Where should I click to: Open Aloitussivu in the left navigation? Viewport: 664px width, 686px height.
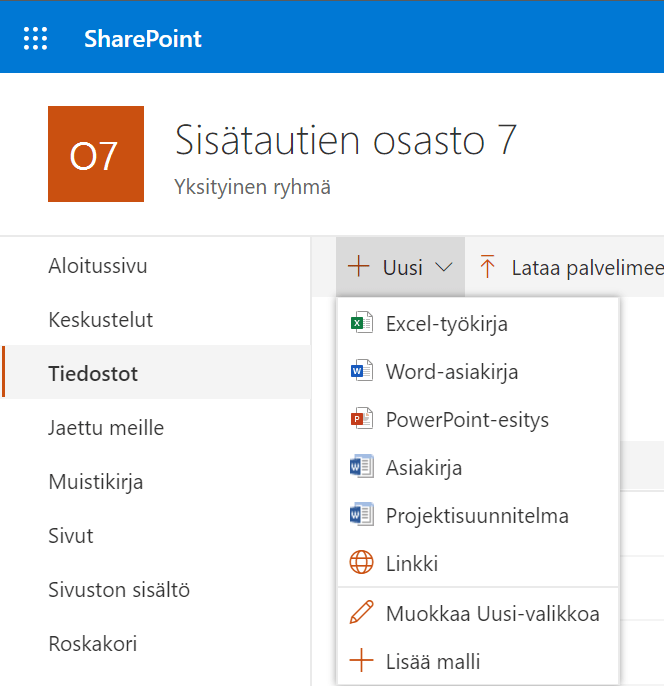pyautogui.click(x=98, y=266)
